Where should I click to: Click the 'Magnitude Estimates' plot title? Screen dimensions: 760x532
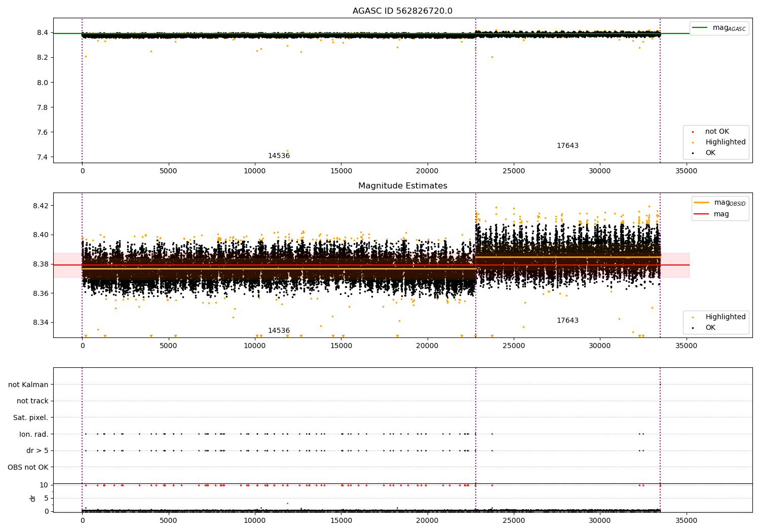point(402,186)
